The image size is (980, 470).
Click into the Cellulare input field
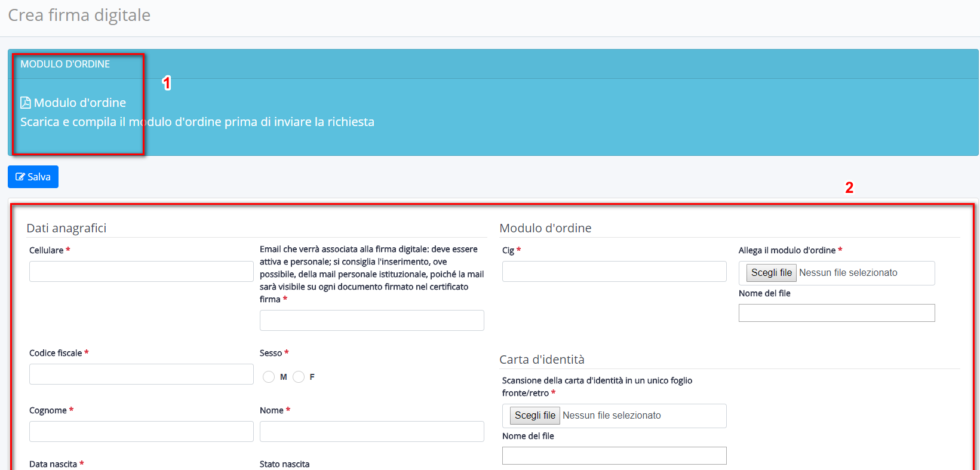click(x=141, y=272)
